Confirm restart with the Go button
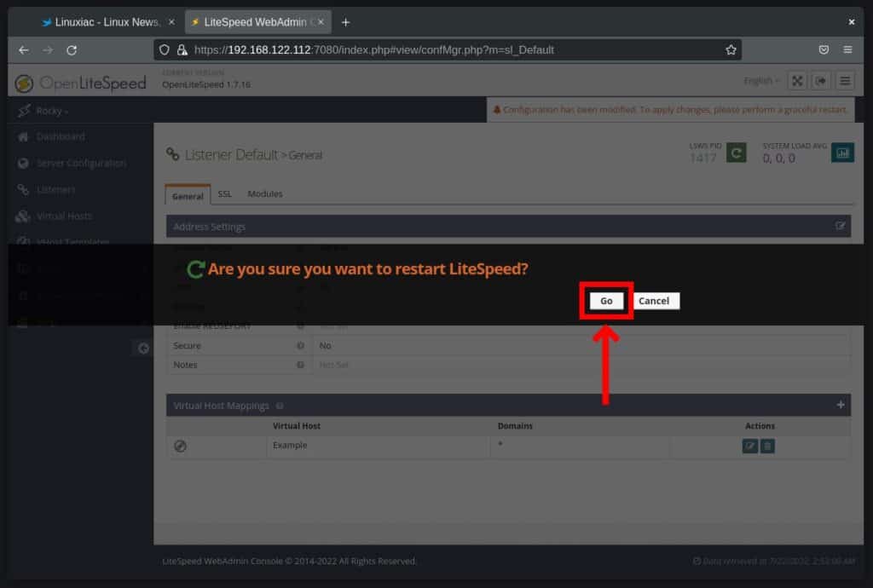 [x=606, y=301]
